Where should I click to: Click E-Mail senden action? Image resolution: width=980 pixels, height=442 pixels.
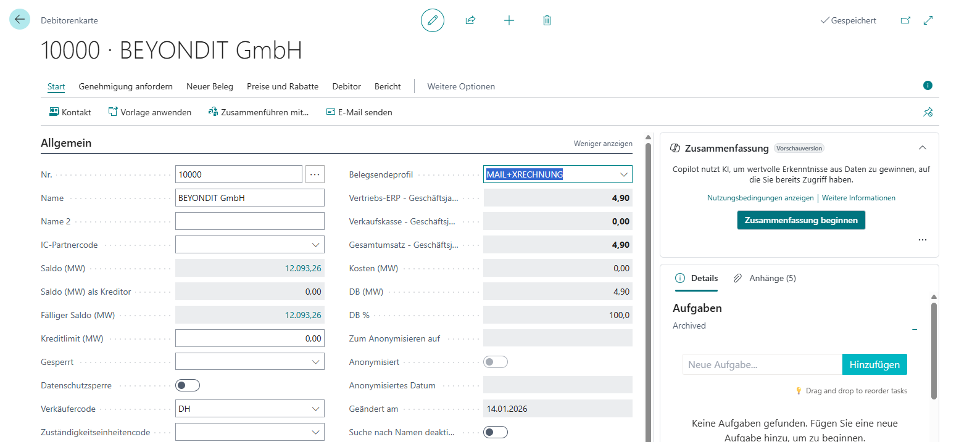coord(359,112)
